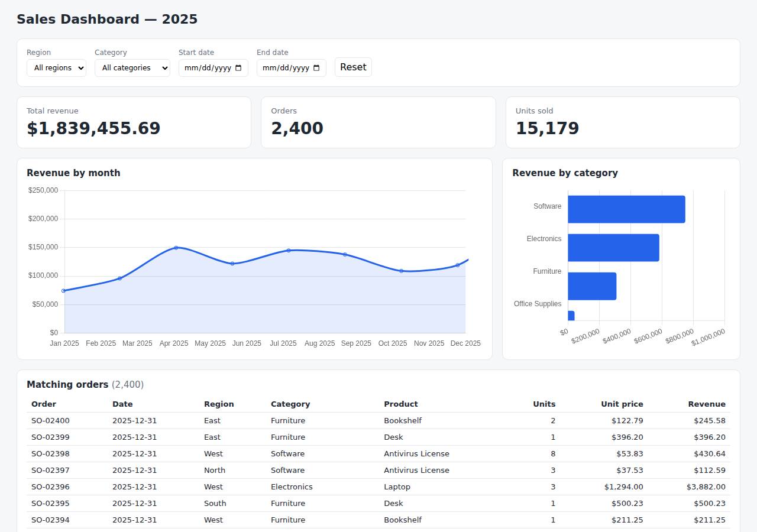Select the Electronics bar in category chart

click(613, 248)
